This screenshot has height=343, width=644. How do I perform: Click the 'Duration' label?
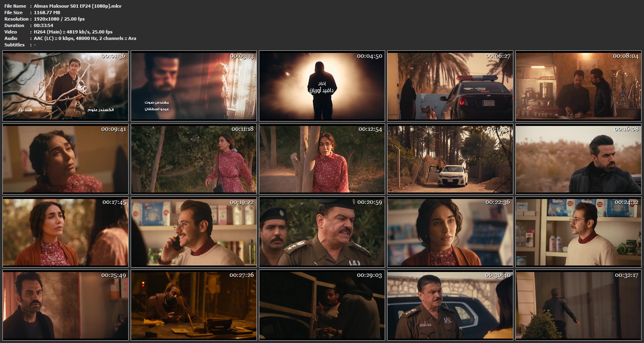(x=14, y=25)
